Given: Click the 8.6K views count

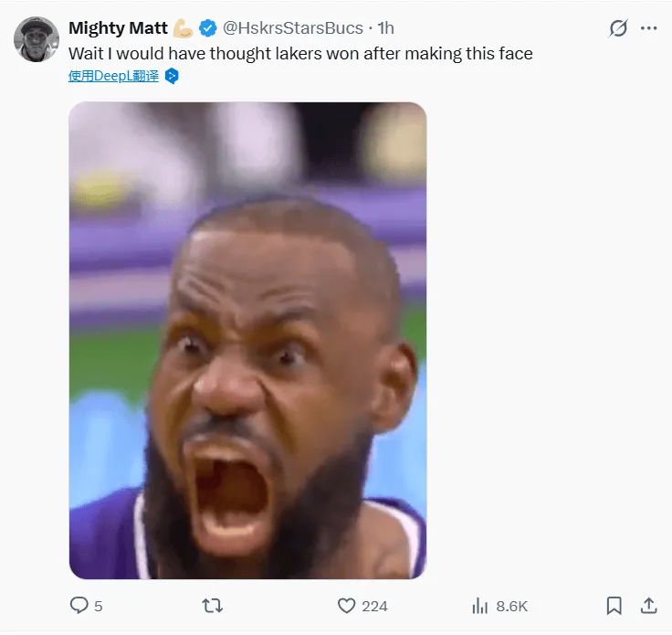Looking at the screenshot, I should point(511,606).
